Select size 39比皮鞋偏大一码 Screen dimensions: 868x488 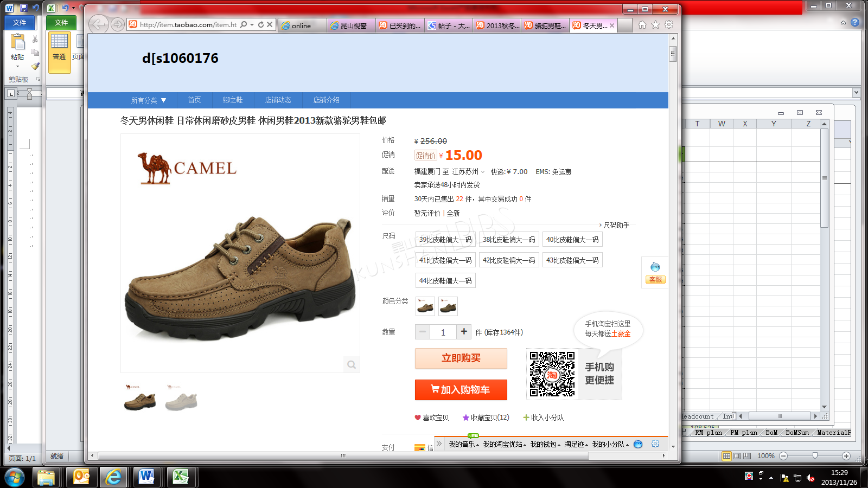click(x=445, y=240)
